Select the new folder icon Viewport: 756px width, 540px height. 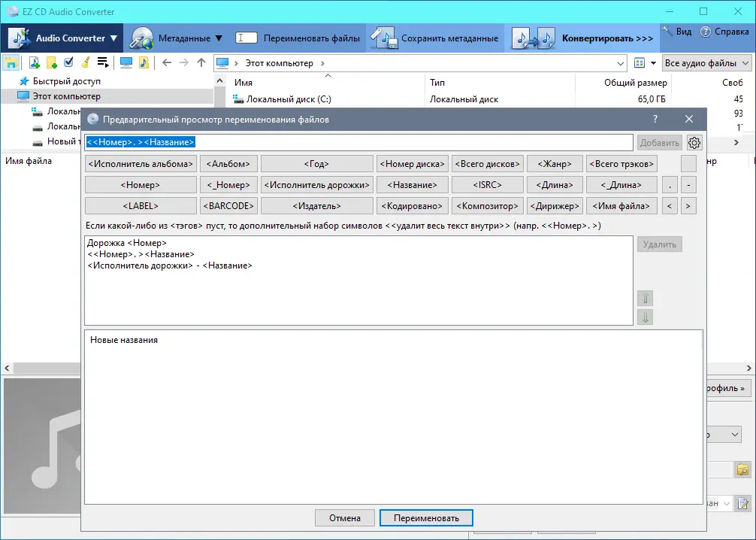point(51,62)
